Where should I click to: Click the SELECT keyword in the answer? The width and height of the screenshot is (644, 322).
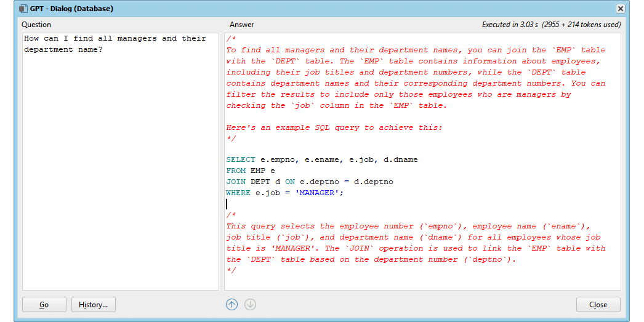tap(241, 159)
